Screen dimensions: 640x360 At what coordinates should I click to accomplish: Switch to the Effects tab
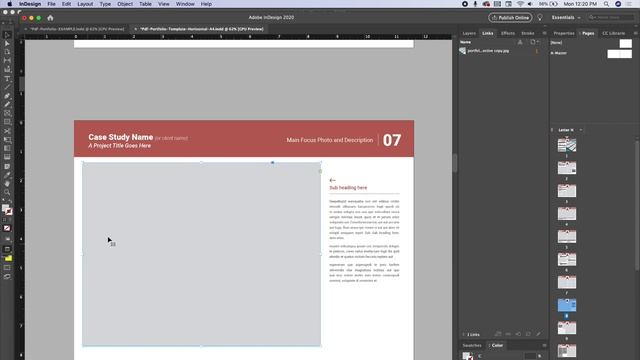(x=508, y=33)
